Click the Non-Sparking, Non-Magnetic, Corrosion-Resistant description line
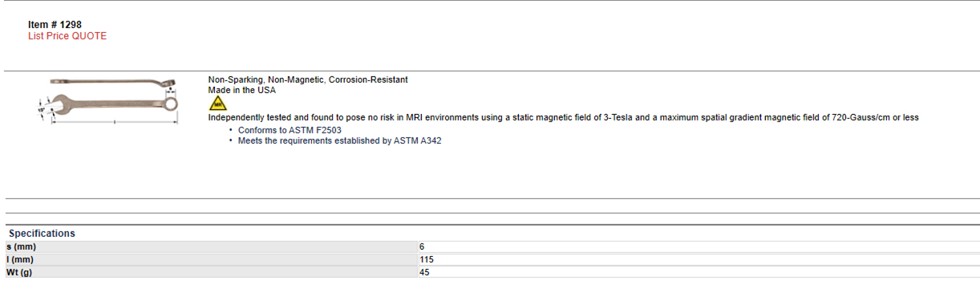The width and height of the screenshot is (980, 289). pos(308,79)
